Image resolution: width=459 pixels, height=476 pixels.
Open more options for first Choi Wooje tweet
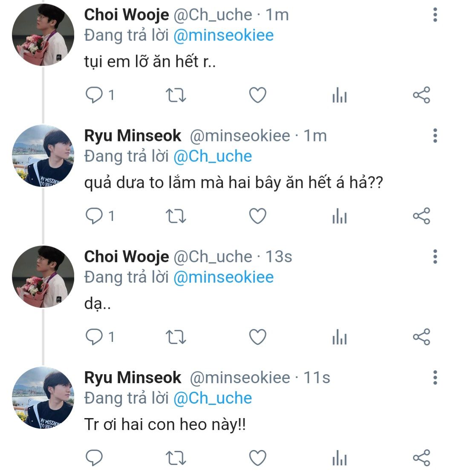point(435,15)
